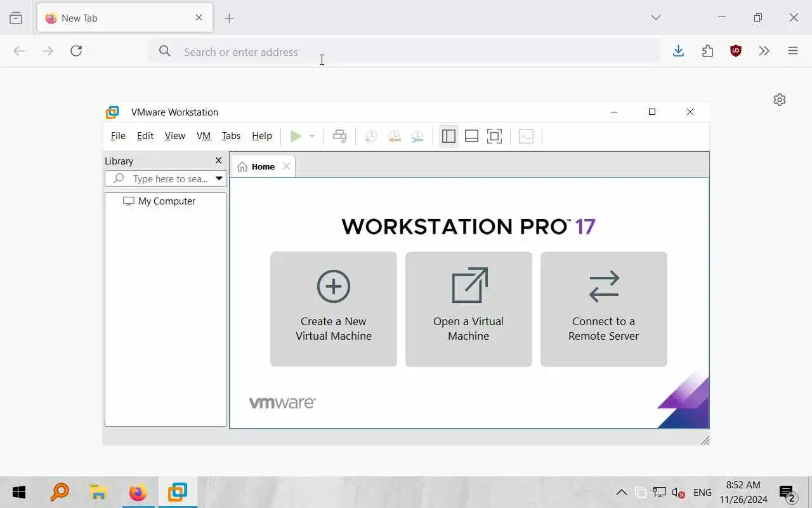This screenshot has width=812, height=508.
Task: Open the VM menu
Action: tap(204, 136)
